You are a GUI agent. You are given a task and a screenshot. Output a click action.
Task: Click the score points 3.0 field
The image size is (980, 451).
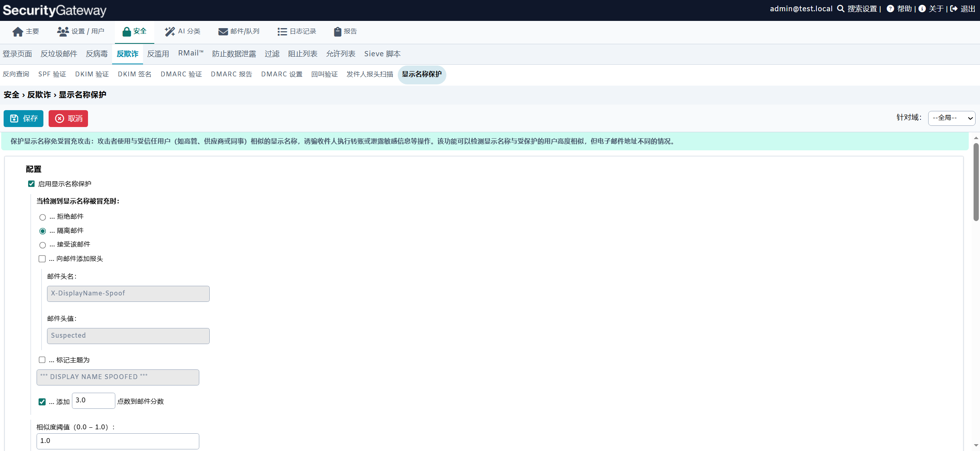[93, 401]
